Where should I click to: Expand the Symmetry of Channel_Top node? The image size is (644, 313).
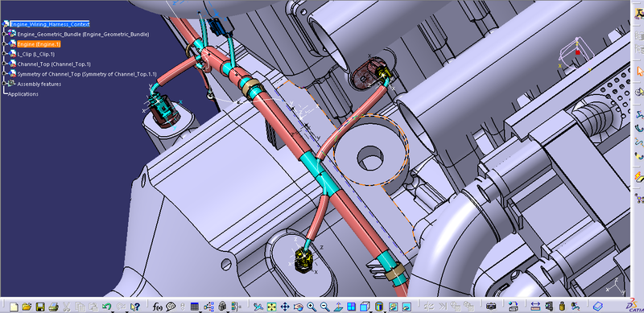(x=4, y=74)
